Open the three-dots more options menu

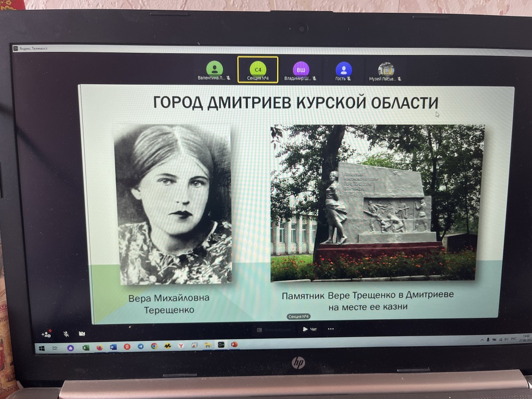point(331,329)
